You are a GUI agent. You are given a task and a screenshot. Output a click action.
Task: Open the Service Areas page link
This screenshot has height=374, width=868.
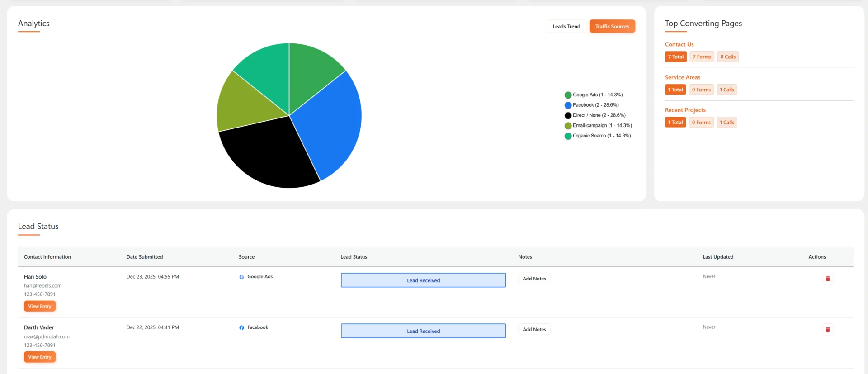pos(682,77)
